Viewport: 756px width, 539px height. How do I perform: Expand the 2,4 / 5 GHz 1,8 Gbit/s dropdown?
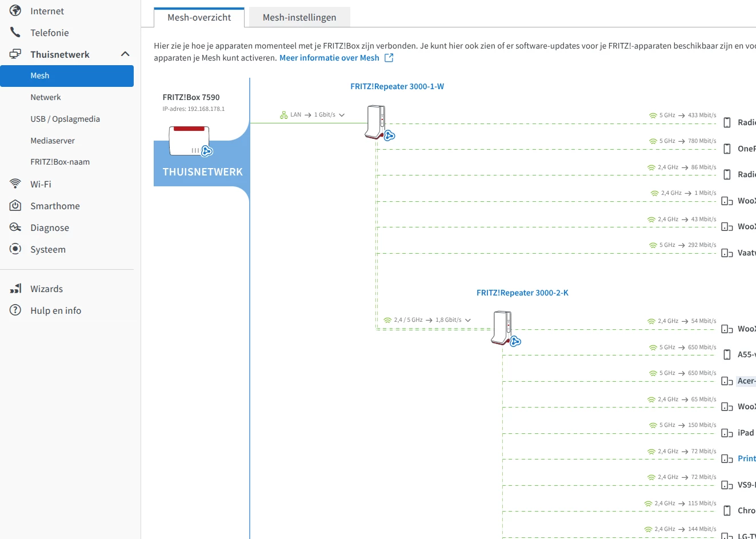(x=468, y=320)
